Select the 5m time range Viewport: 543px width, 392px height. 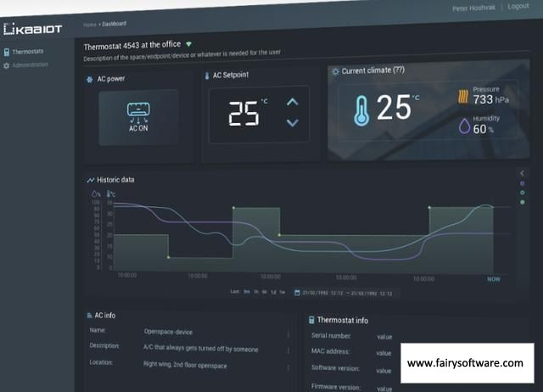[247, 292]
